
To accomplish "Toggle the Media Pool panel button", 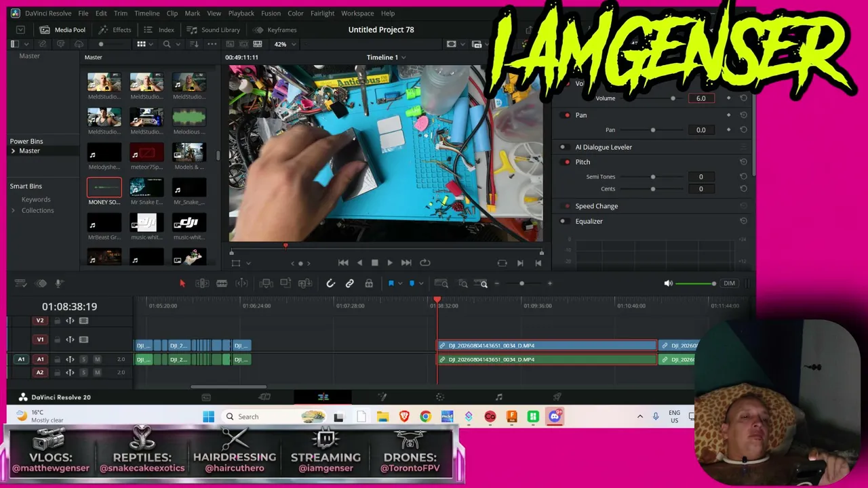I will pyautogui.click(x=62, y=30).
